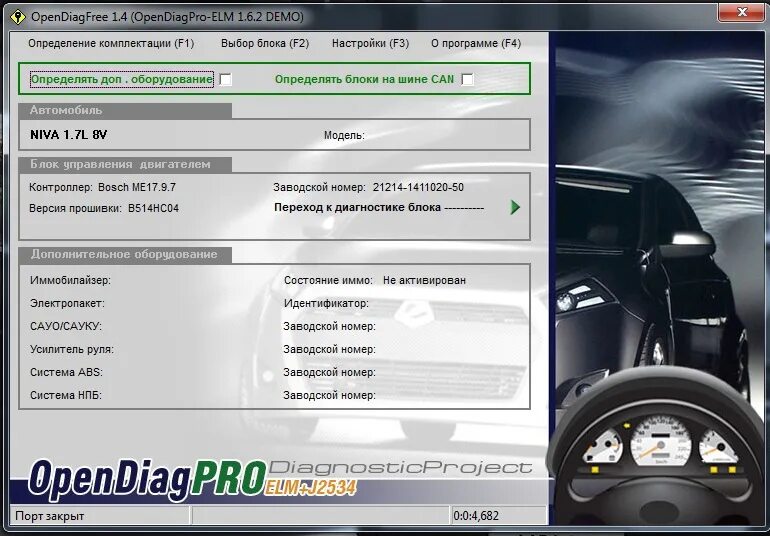Click Дополнительное оборудование section header

tap(125, 254)
